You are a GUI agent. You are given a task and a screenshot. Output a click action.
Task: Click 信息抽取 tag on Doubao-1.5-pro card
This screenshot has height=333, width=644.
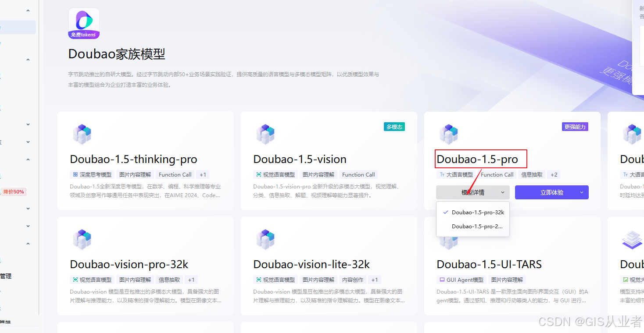532,174
